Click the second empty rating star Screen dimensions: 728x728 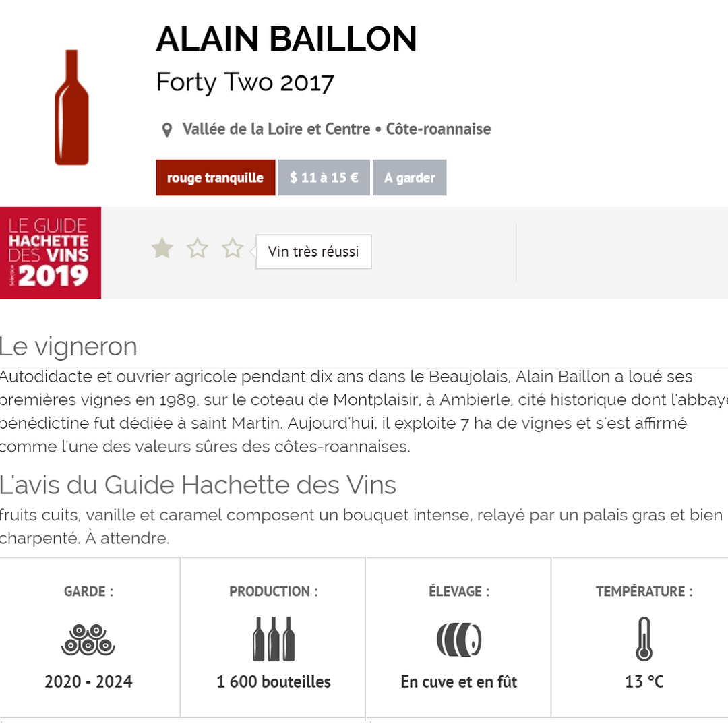pyautogui.click(x=198, y=249)
